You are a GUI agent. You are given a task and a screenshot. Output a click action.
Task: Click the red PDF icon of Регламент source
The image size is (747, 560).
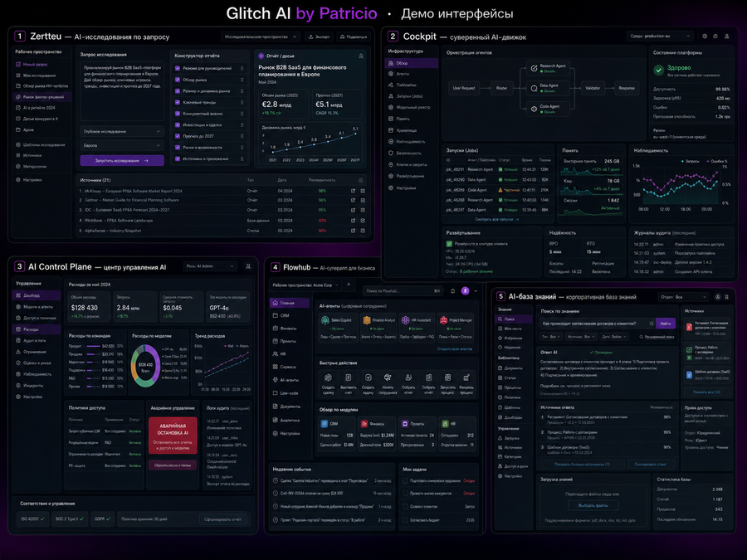[x=689, y=327]
